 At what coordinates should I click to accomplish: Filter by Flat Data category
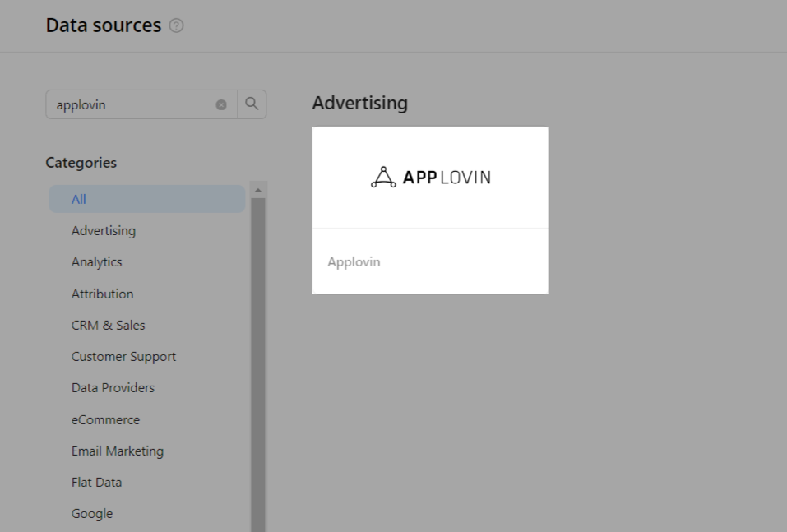click(96, 483)
